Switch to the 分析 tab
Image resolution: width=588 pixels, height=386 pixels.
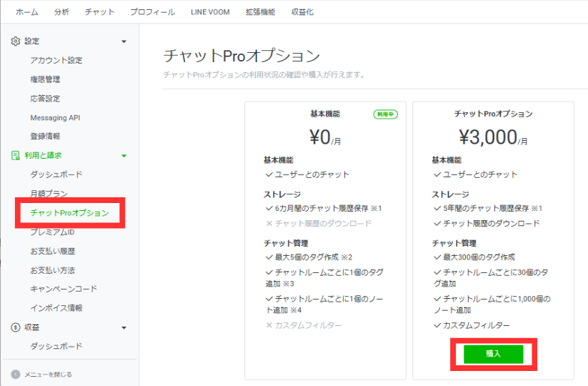click(61, 12)
